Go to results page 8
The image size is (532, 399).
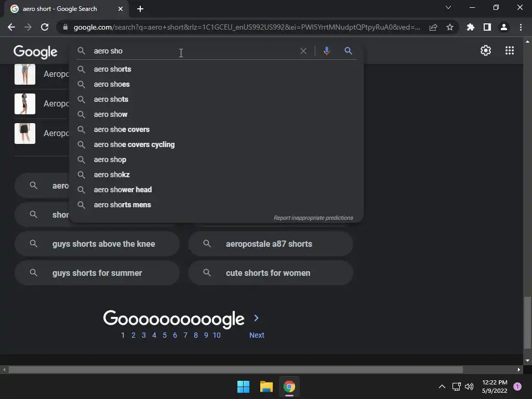pos(196,335)
